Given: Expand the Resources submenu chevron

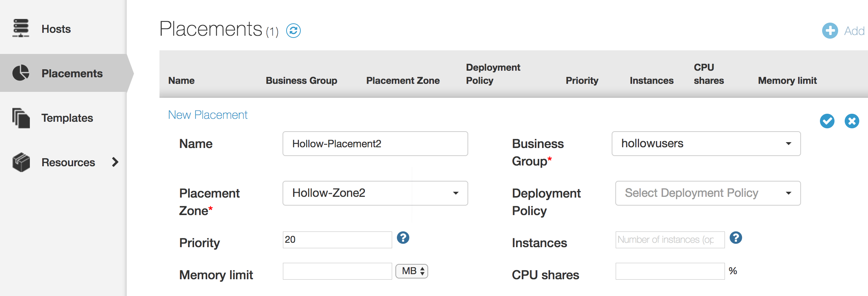Looking at the screenshot, I should 115,162.
